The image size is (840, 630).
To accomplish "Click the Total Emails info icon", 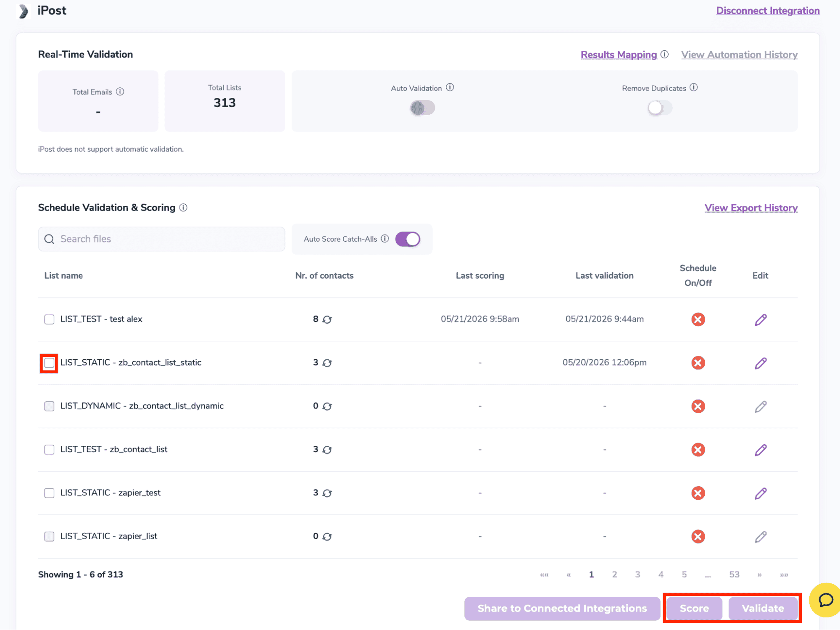I will point(120,92).
